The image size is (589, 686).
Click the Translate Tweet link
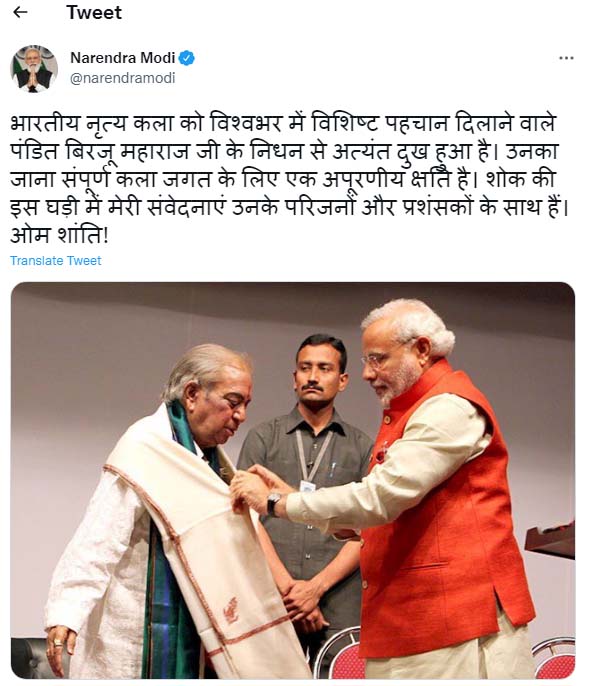[56, 261]
